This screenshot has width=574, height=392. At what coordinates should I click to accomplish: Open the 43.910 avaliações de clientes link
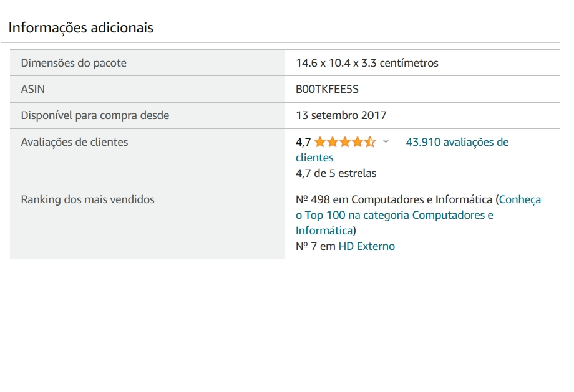(402, 150)
